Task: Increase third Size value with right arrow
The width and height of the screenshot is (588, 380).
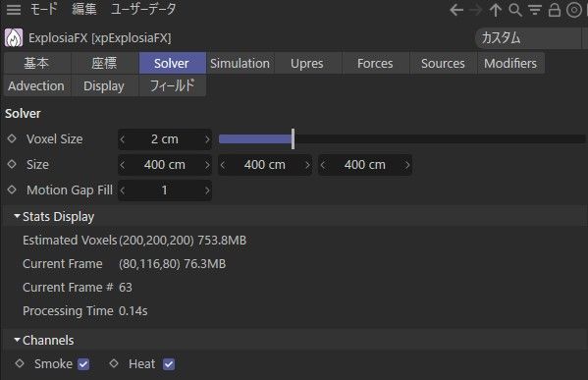Action: [407, 165]
